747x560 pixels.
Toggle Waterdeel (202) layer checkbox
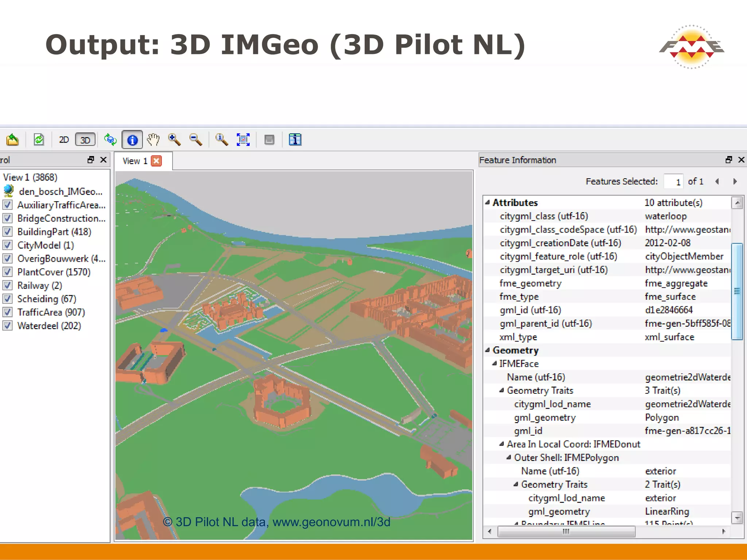pyautogui.click(x=8, y=325)
